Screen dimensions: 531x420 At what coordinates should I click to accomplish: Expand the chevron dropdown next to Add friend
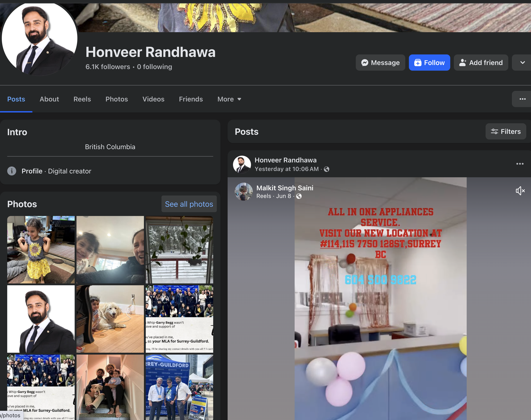[x=522, y=63]
